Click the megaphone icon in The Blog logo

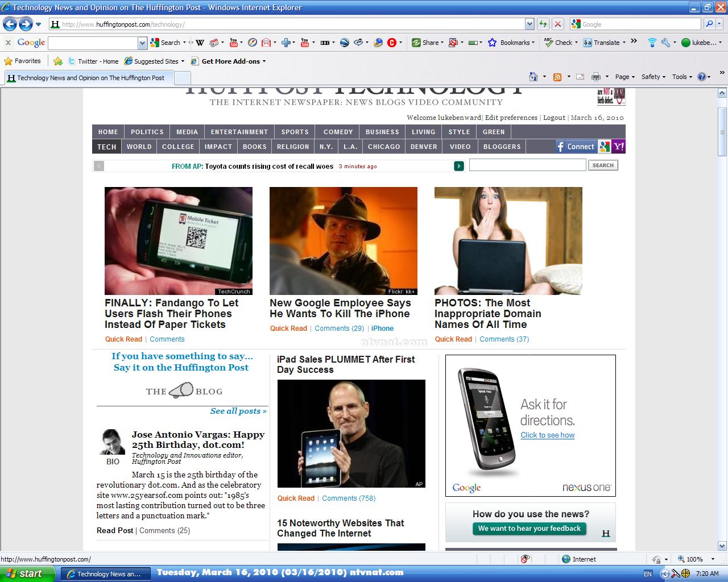coord(181,390)
